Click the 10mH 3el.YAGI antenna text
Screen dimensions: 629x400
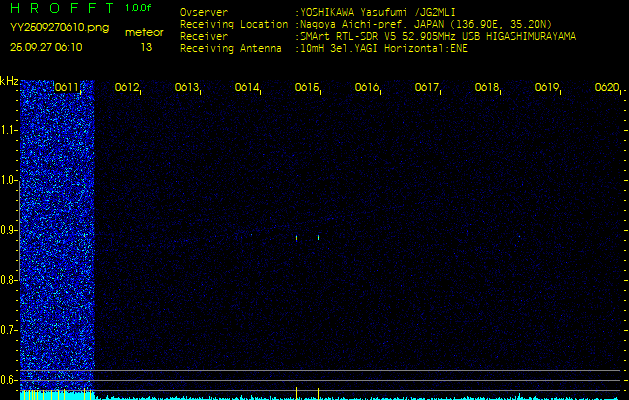(384, 49)
